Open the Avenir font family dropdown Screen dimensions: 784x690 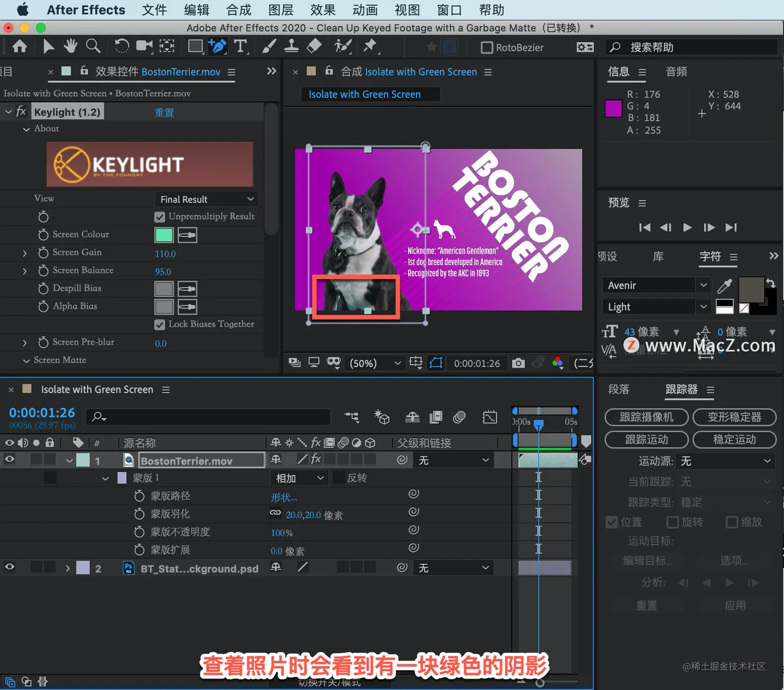click(x=656, y=285)
